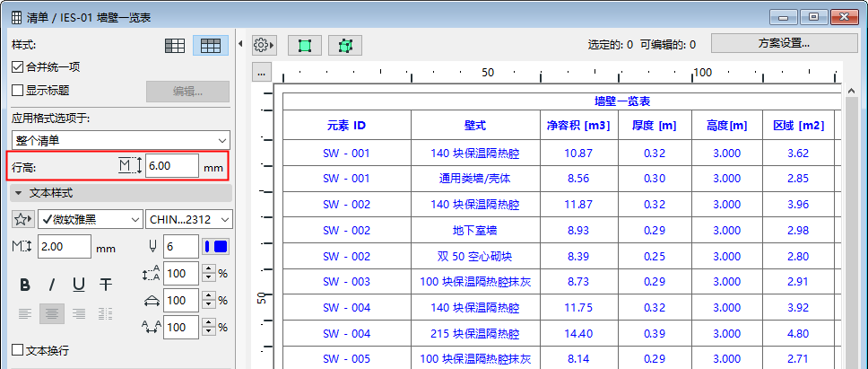868x369 pixels.
Task: Adjust the line spacing percentage stepper
Action: tap(208, 273)
